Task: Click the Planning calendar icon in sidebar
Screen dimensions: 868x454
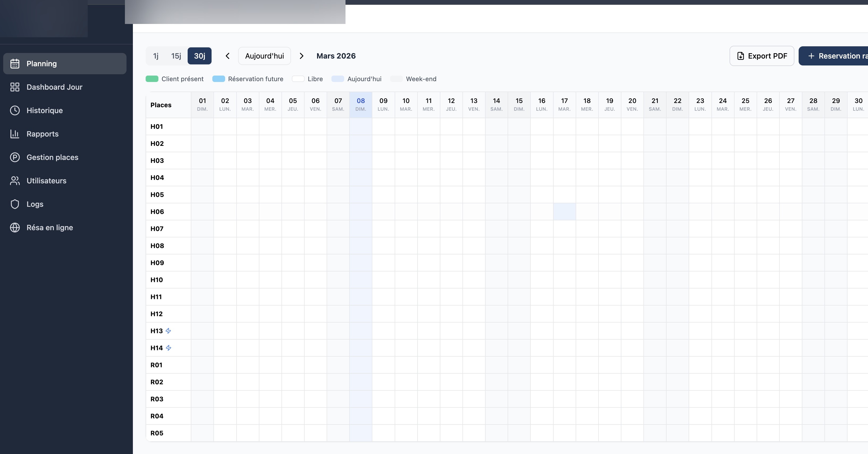Action: (x=15, y=64)
